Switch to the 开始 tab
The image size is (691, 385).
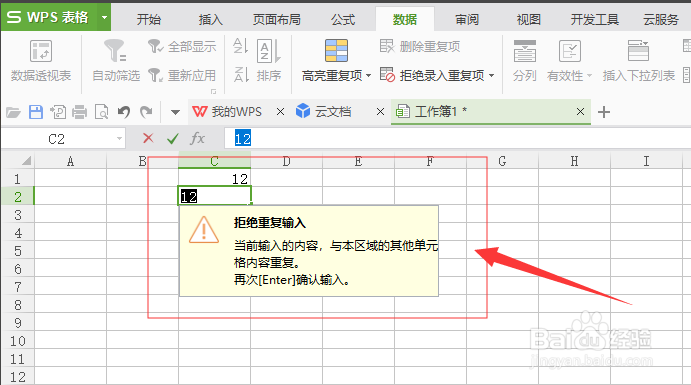coord(149,19)
